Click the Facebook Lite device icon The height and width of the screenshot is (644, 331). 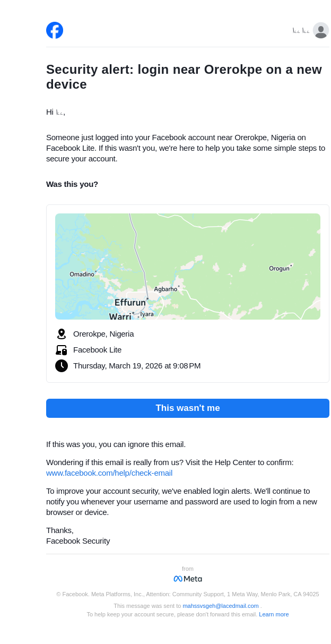pyautogui.click(x=62, y=350)
